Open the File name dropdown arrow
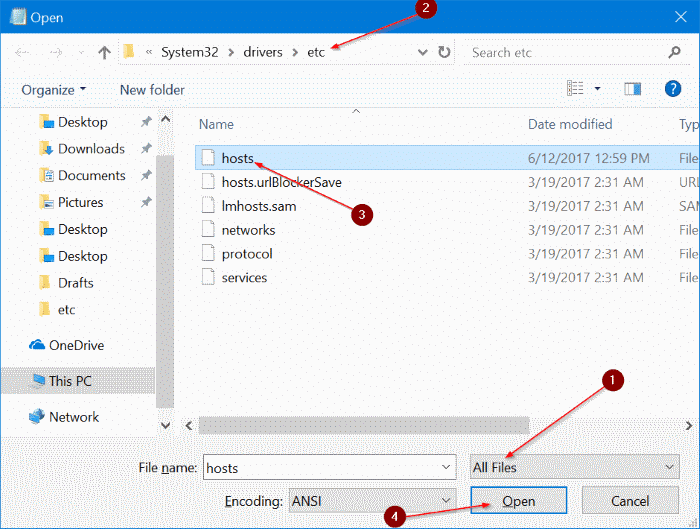700x529 pixels. coord(446,467)
